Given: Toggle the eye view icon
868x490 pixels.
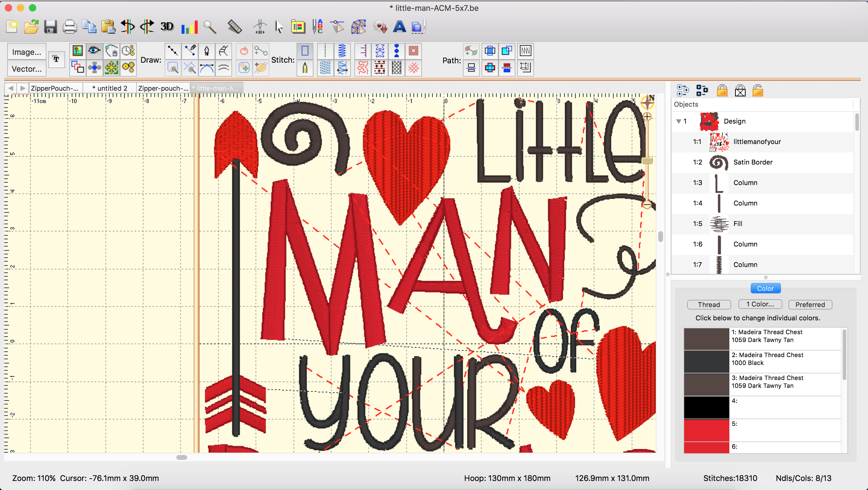Looking at the screenshot, I should coord(94,51).
